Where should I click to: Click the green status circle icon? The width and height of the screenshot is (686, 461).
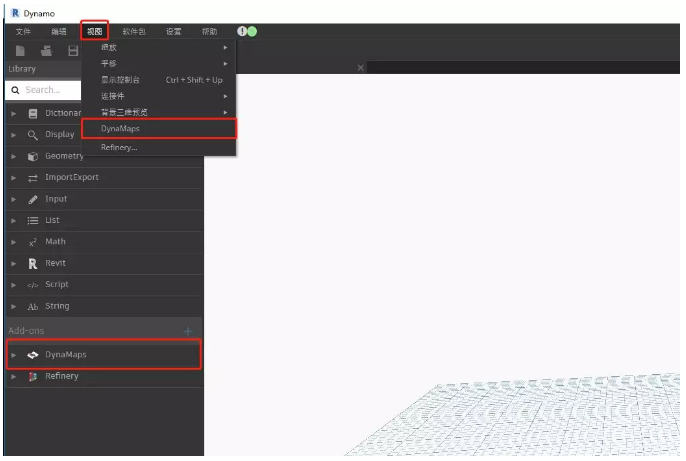252,31
